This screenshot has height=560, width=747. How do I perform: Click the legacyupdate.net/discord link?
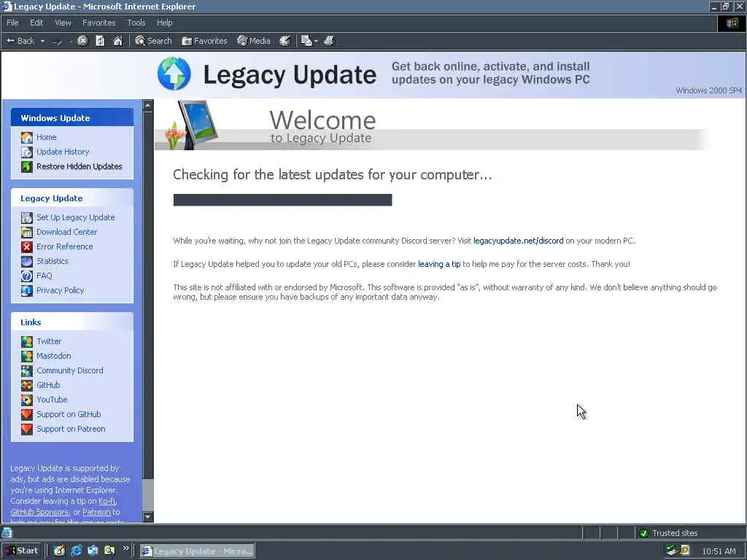[x=519, y=241]
